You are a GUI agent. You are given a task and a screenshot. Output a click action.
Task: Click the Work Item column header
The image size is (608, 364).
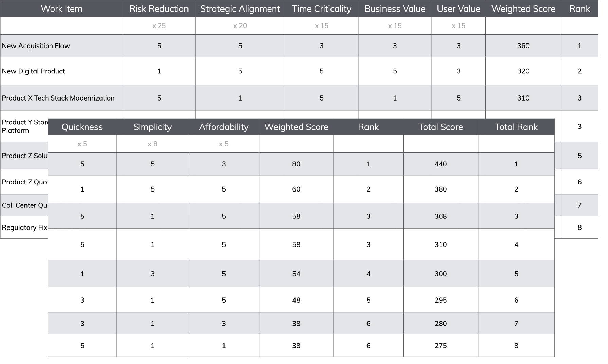61,8
